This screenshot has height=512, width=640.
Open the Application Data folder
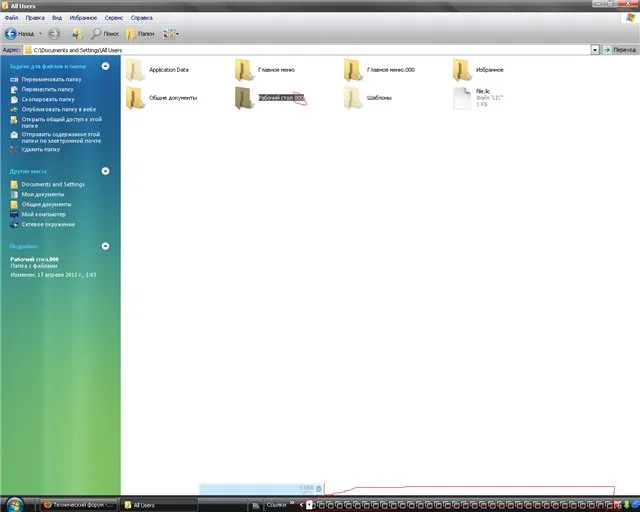pos(135,70)
